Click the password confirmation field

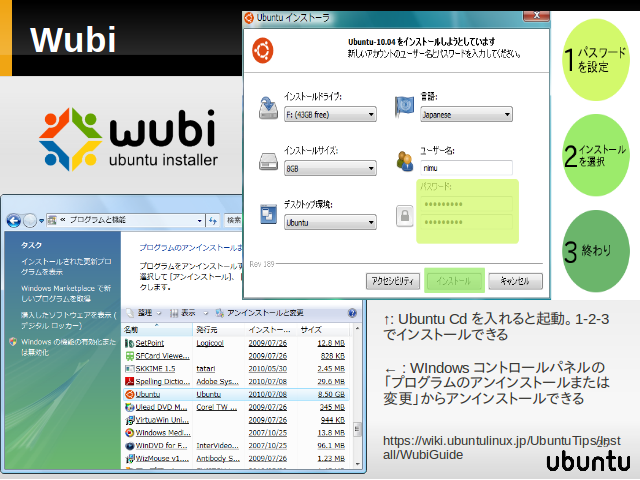click(466, 222)
